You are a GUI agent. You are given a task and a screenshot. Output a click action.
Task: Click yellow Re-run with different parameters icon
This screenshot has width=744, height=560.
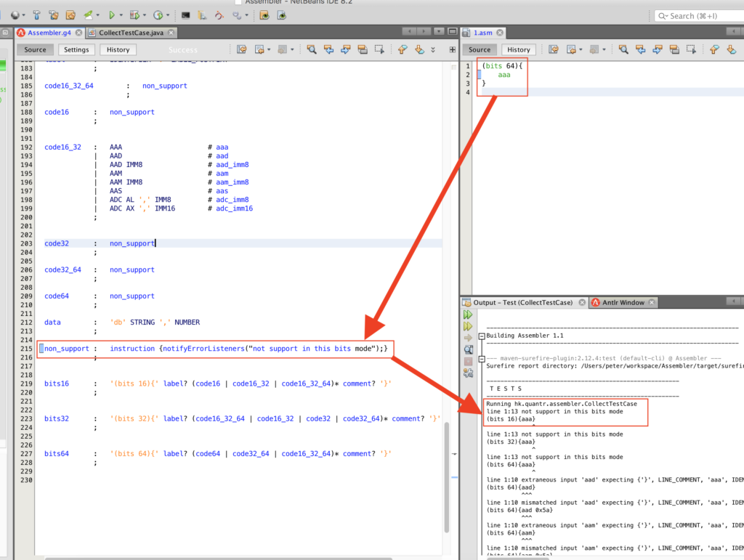468,326
